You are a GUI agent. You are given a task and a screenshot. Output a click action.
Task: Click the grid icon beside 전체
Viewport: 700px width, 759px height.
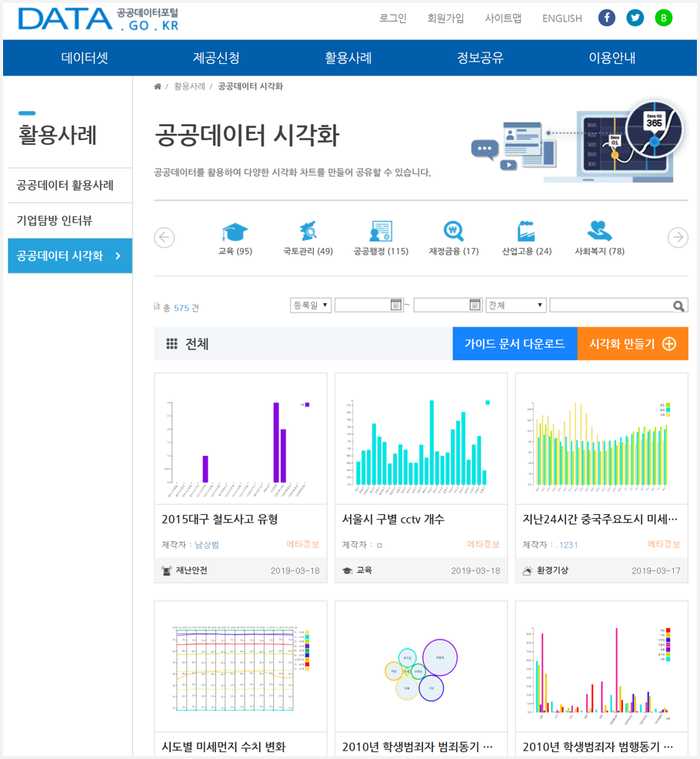coord(172,344)
